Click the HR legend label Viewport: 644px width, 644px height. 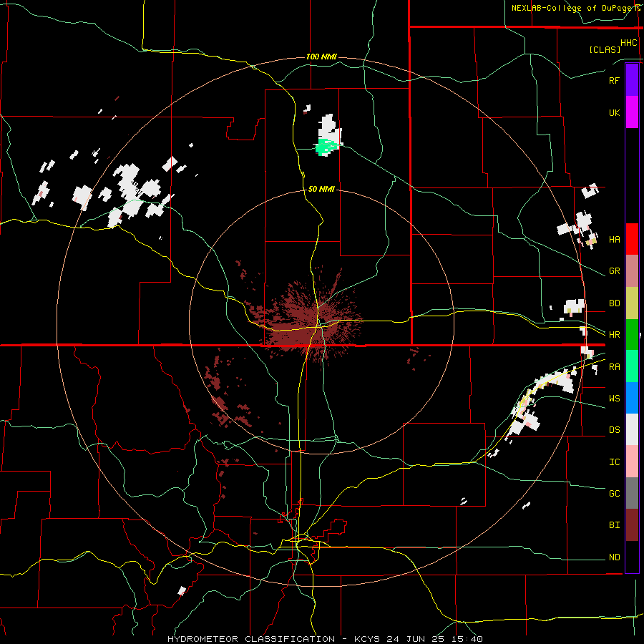click(614, 335)
